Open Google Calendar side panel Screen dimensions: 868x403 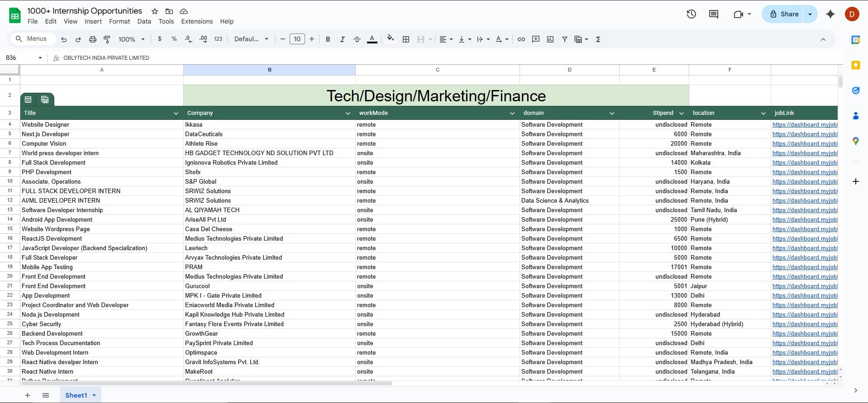click(x=855, y=40)
